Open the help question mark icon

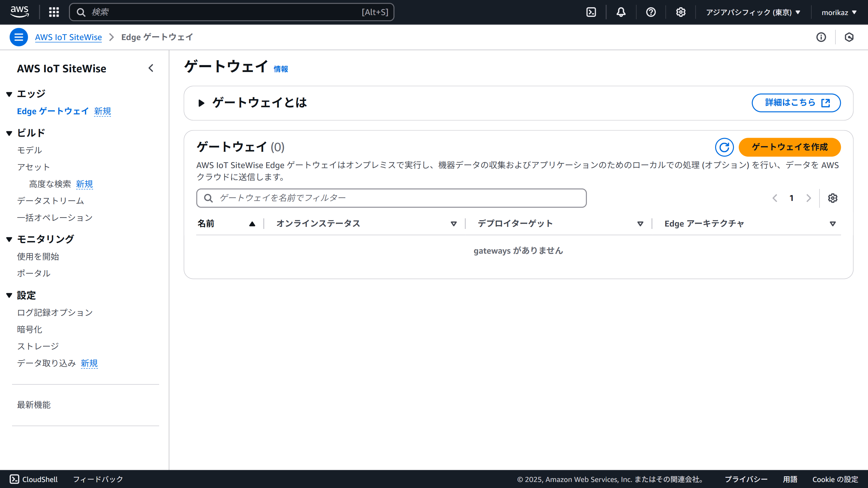coord(651,12)
